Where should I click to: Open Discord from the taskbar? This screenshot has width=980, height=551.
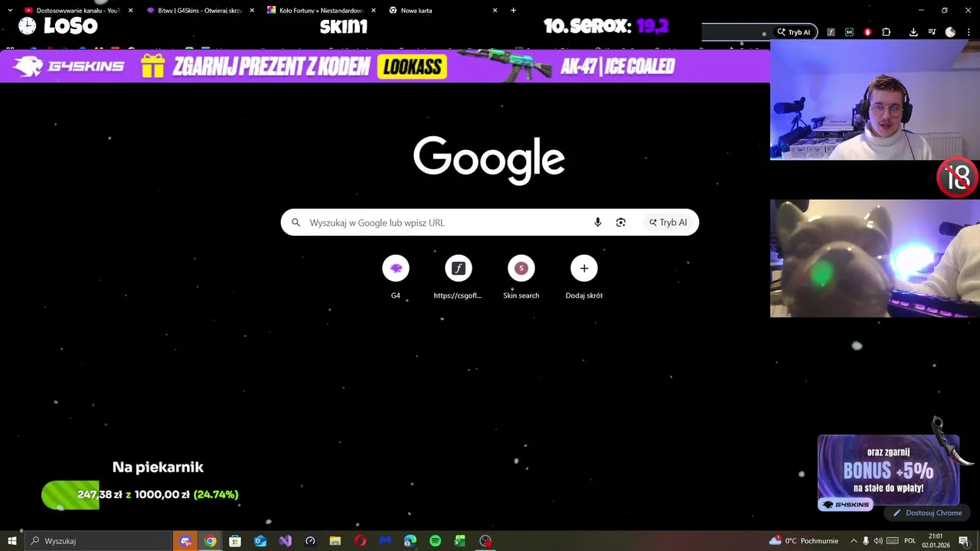click(x=185, y=541)
